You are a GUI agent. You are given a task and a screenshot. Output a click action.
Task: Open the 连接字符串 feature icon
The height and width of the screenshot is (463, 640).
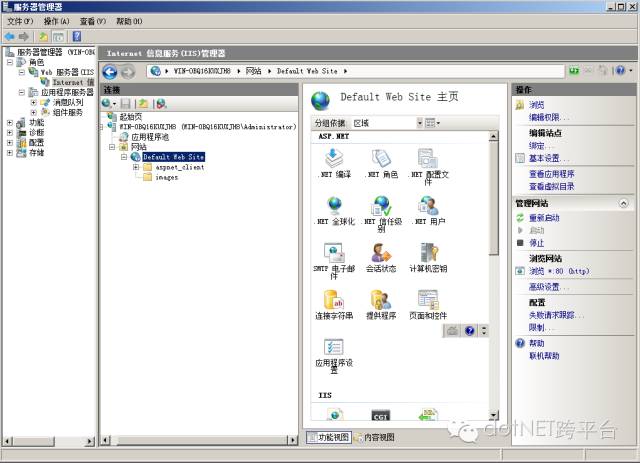click(334, 305)
